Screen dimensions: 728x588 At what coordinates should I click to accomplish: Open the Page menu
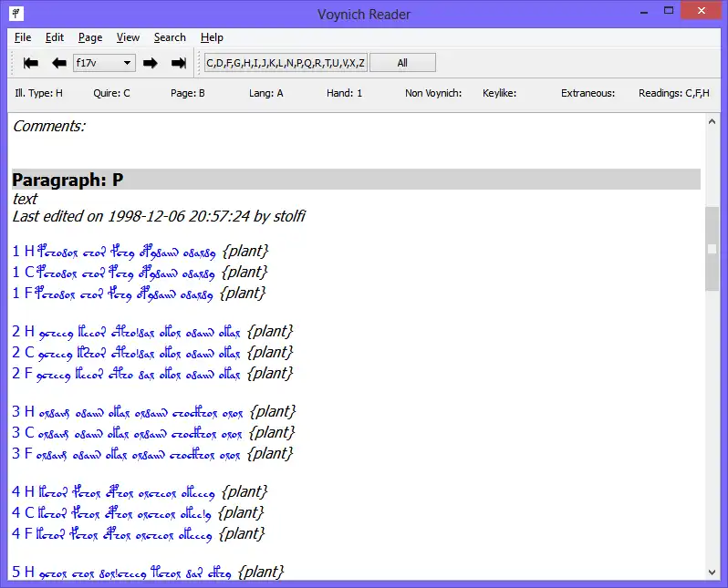point(90,37)
